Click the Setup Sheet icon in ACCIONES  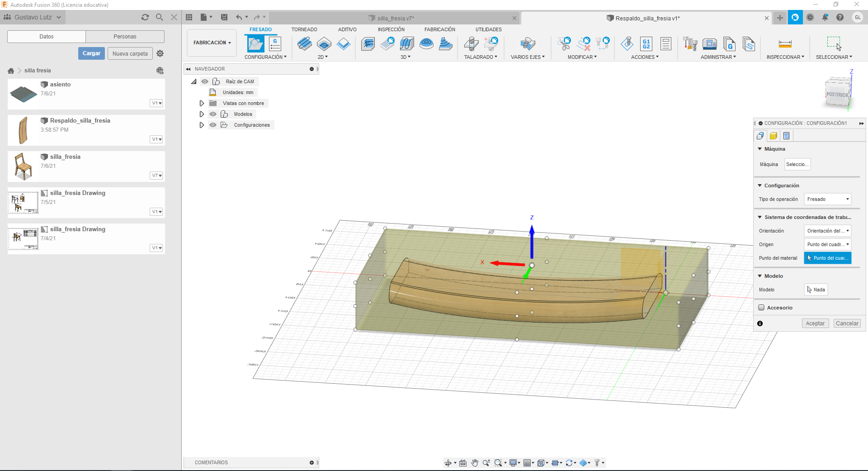click(x=666, y=44)
